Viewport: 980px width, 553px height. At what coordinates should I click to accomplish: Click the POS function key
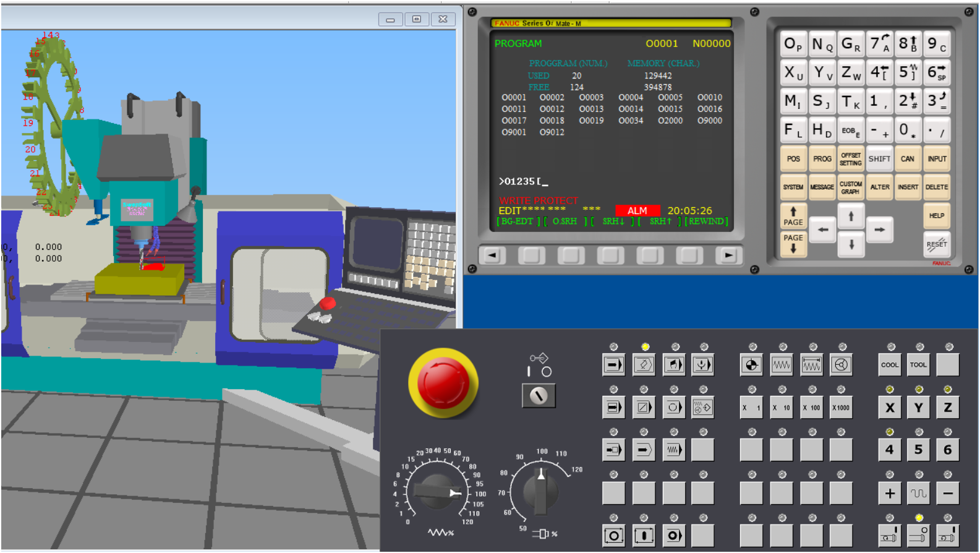coord(793,159)
